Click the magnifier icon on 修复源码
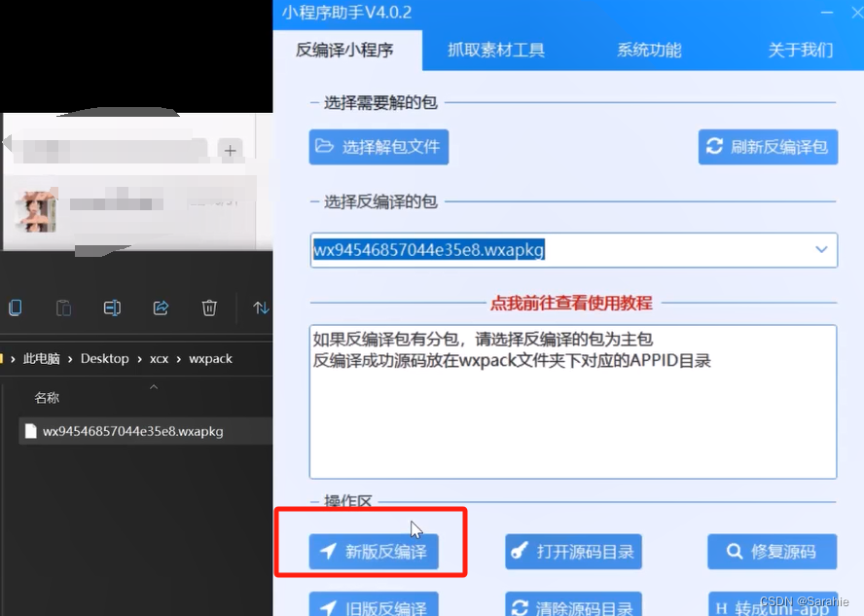Viewport: 864px width, 616px height. (x=734, y=551)
